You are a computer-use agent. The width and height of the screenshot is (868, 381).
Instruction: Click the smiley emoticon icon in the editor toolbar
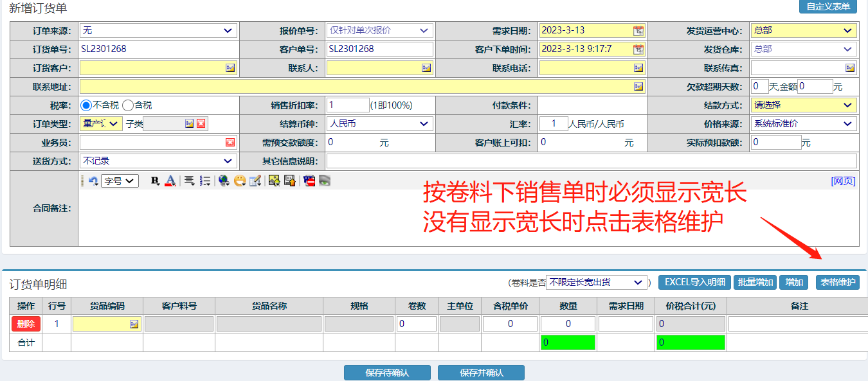pos(239,181)
